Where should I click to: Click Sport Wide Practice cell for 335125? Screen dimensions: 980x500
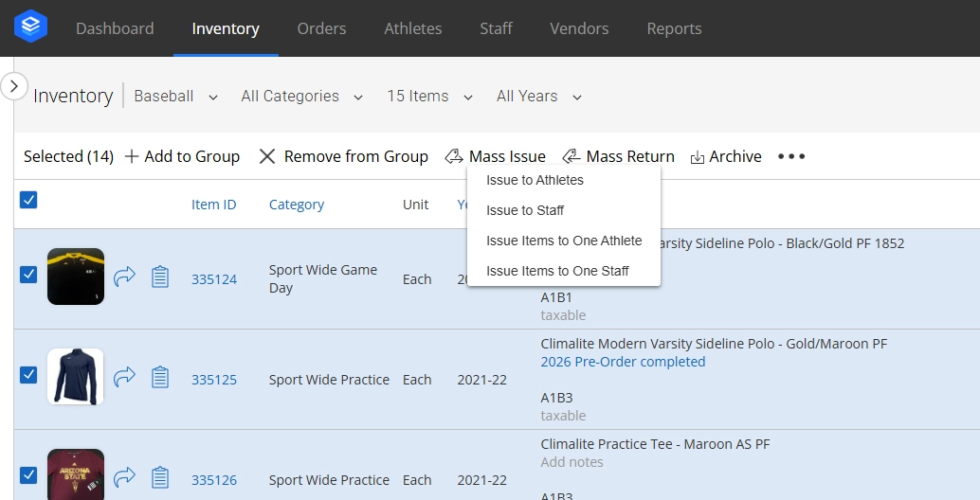329,380
